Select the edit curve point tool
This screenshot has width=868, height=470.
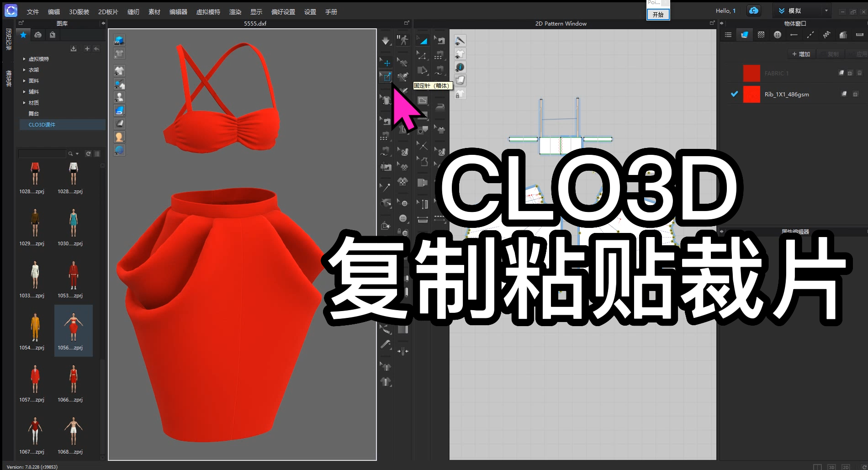[x=422, y=56]
